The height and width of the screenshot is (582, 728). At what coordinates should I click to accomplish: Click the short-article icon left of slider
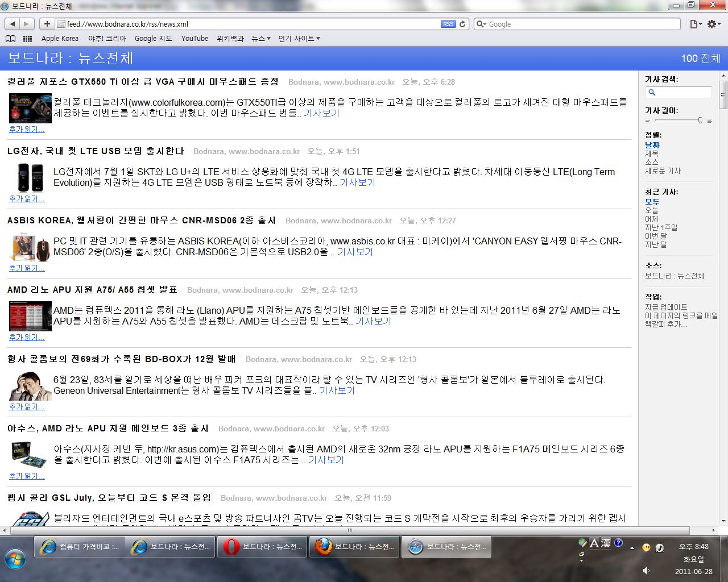(648, 120)
